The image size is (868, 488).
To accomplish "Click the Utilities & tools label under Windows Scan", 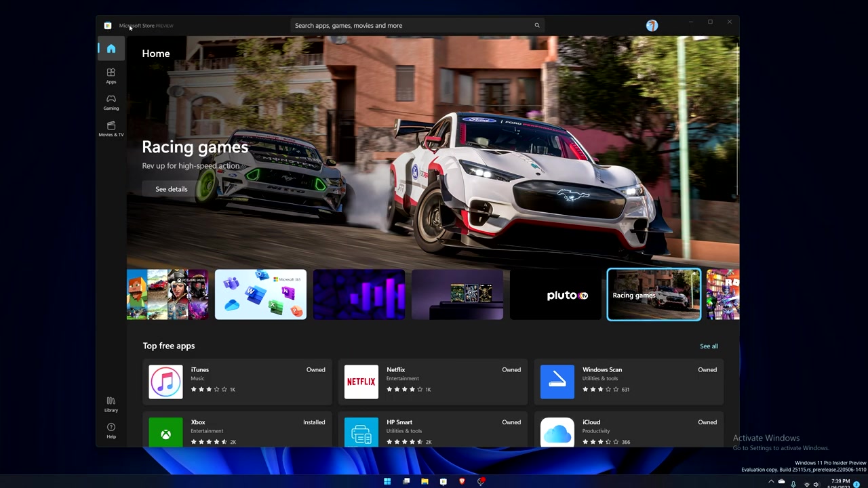I will [600, 379].
